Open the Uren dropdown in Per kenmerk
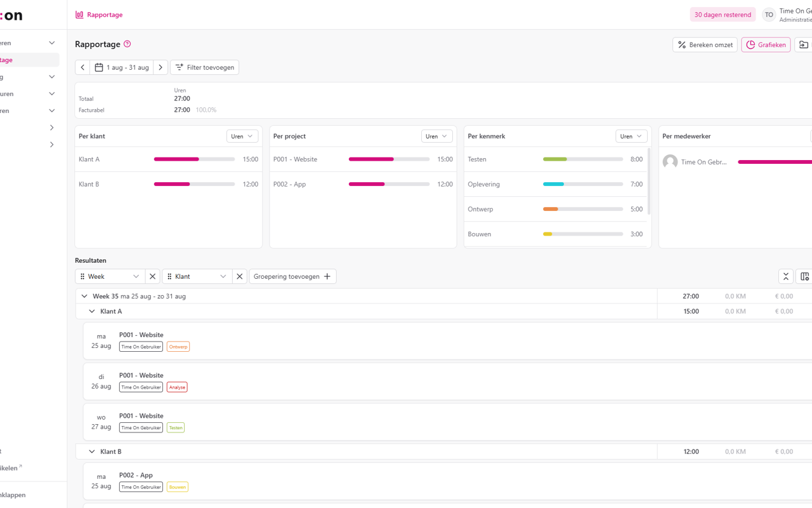This screenshot has width=812, height=508. pos(631,137)
